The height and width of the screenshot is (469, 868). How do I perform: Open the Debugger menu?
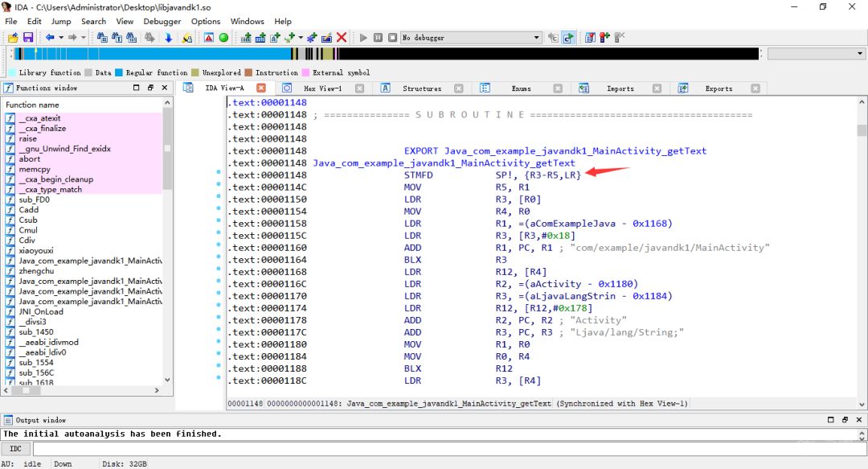(x=162, y=21)
